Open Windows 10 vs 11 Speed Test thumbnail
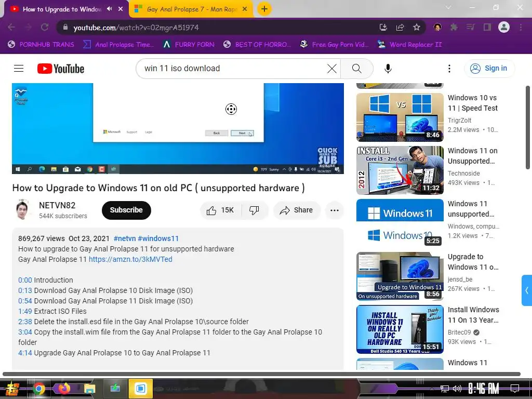This screenshot has width=532, height=399. tap(400, 117)
